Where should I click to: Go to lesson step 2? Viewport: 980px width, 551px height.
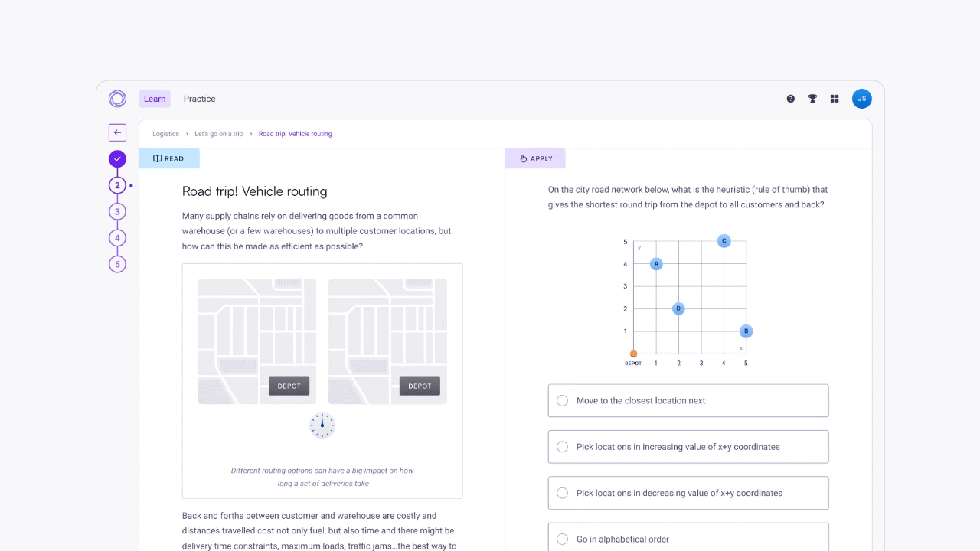[117, 185]
